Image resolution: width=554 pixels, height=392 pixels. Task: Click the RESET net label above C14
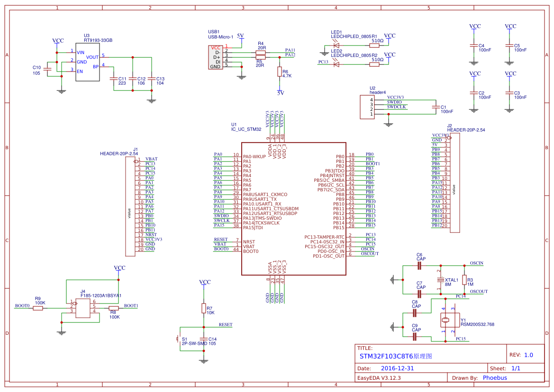[x=226, y=325]
